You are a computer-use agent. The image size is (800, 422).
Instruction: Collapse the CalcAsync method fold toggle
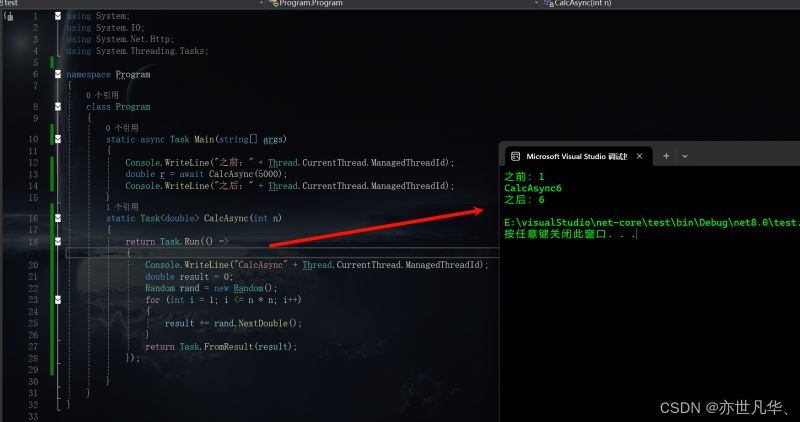(58, 218)
